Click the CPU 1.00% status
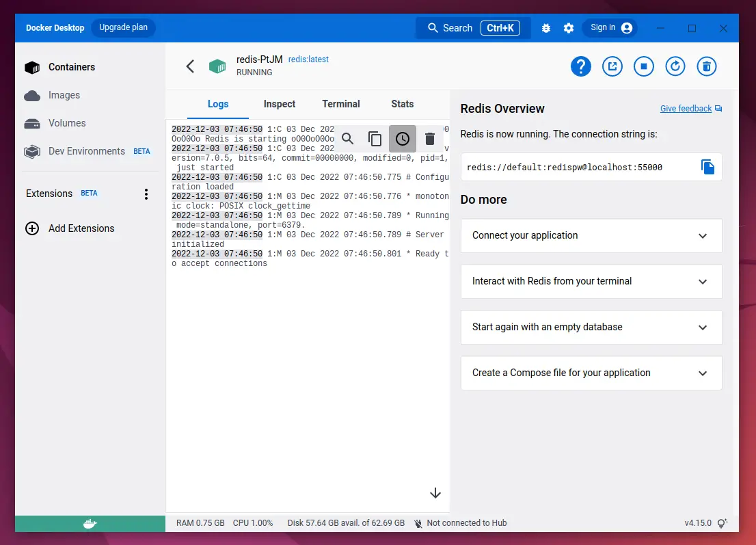Screen dimensions: 756x545 point(253,523)
